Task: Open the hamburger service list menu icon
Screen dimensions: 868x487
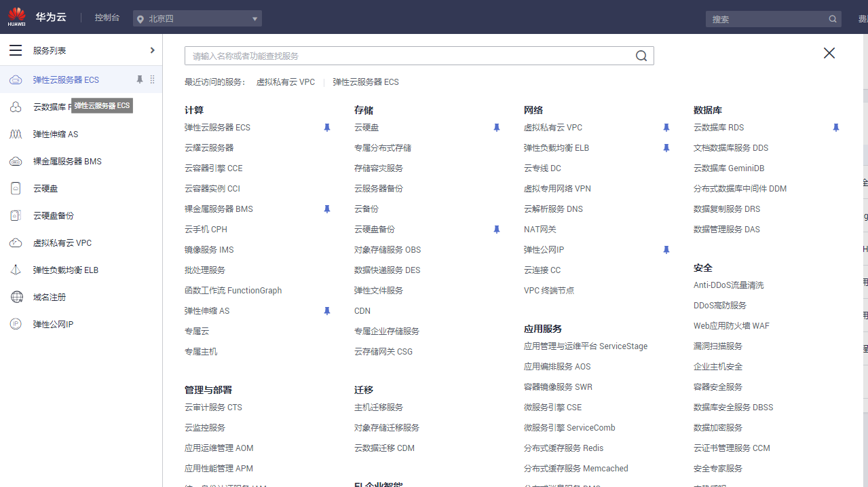Action: [x=16, y=50]
